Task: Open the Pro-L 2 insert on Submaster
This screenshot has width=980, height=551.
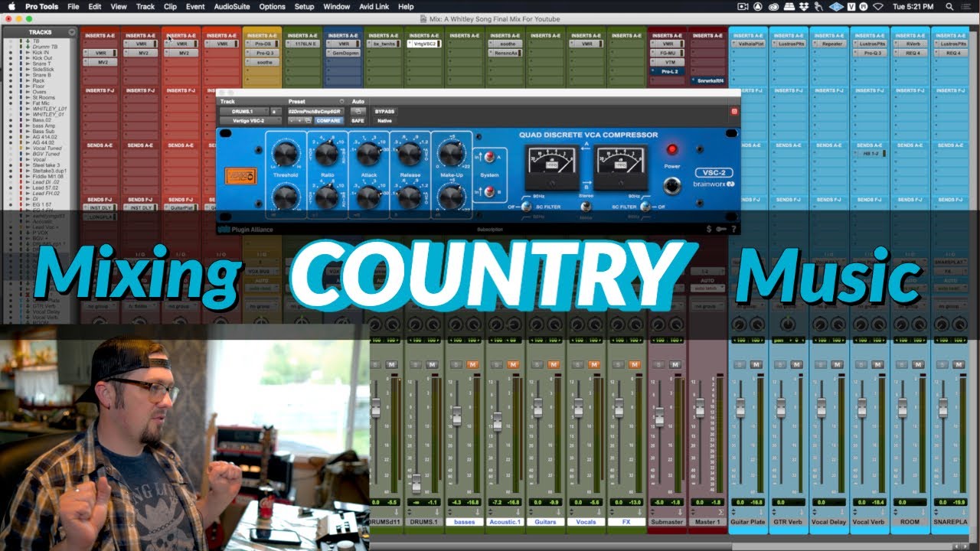Action: tap(668, 70)
